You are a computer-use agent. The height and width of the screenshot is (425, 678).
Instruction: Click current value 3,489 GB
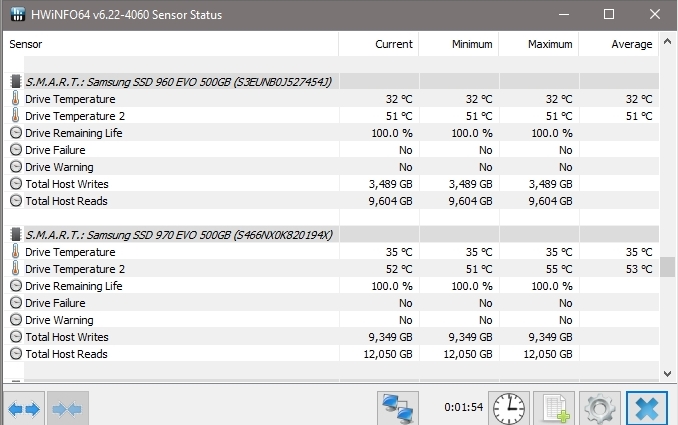(390, 184)
